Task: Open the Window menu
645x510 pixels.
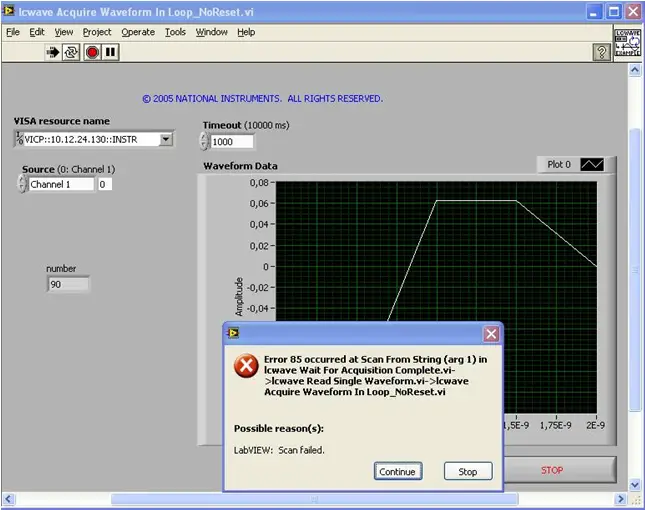Action: [x=211, y=32]
